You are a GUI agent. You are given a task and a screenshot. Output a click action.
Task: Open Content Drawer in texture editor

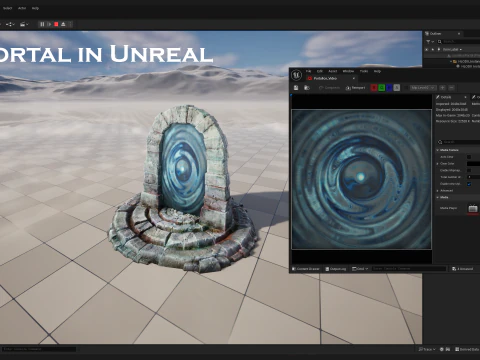click(306, 269)
